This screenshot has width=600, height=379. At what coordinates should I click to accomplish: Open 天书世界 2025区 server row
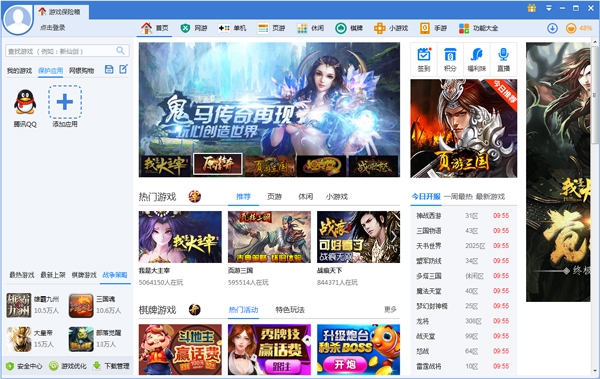pos(463,246)
